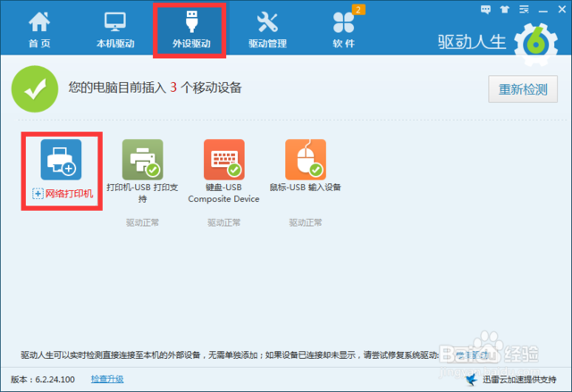Open the feedback chat bubble icon
The height and width of the screenshot is (392, 572).
coord(485,10)
